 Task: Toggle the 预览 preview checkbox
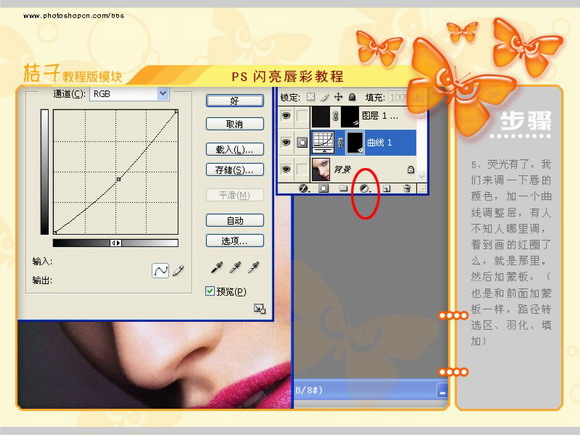[210, 291]
